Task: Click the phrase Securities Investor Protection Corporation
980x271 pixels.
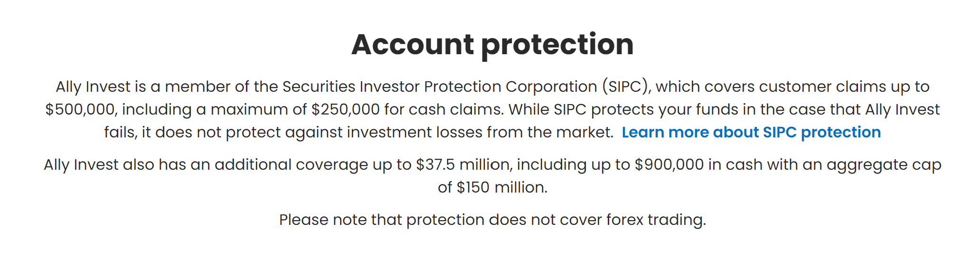Action: point(440,87)
